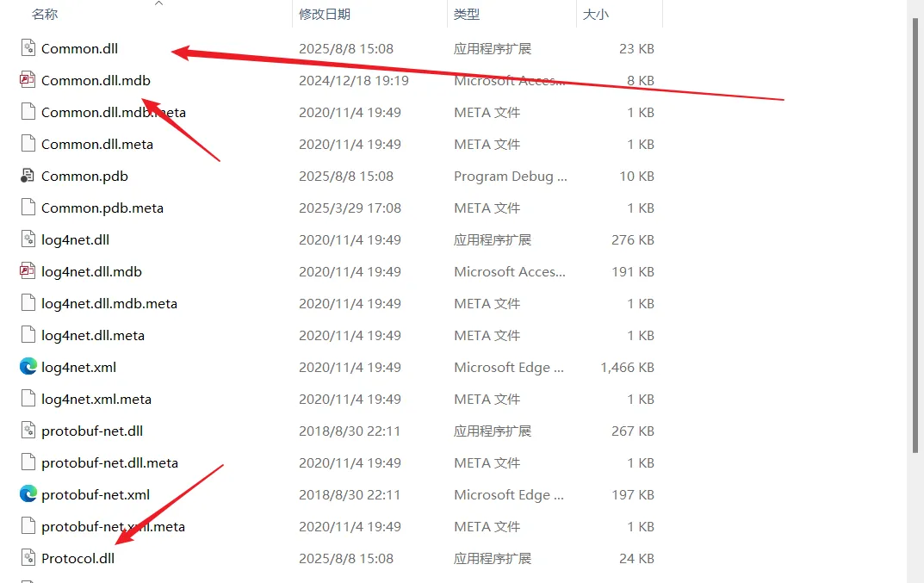Click the protobuf-net.xml Edge icon
Viewport: 924px width, 583px height.
(28, 494)
